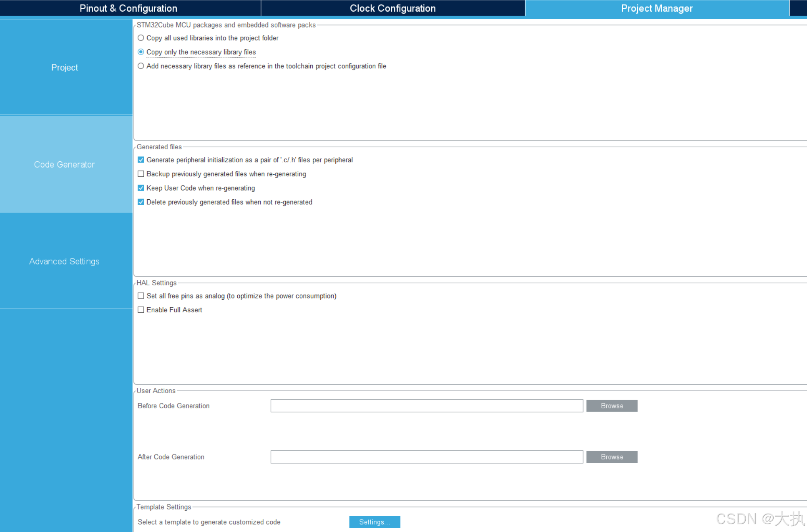
Task: Check Enable Full Assert option
Action: tap(141, 310)
